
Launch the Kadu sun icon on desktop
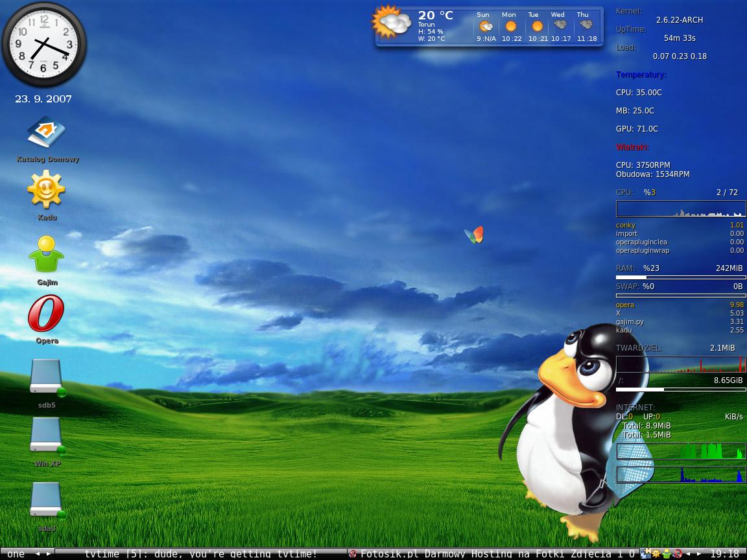[46, 190]
